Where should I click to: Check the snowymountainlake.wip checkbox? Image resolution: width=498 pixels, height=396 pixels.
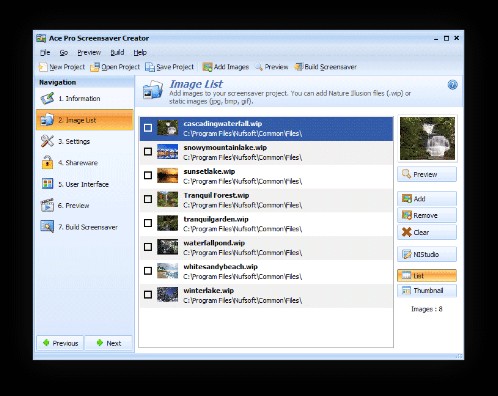tap(148, 152)
